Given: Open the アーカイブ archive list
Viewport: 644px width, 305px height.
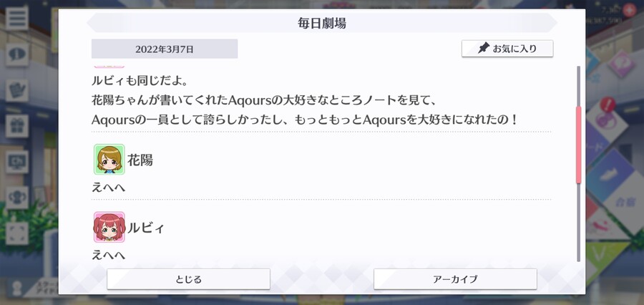Looking at the screenshot, I should coord(455,279).
